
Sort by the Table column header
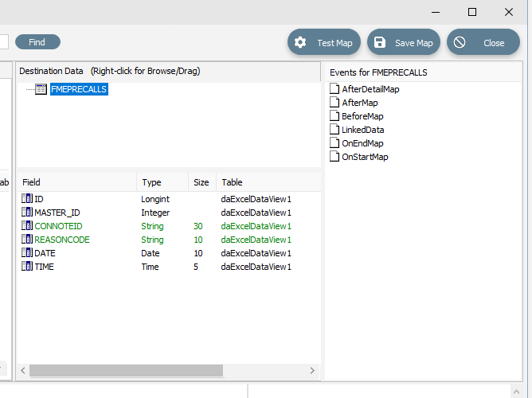click(268, 182)
